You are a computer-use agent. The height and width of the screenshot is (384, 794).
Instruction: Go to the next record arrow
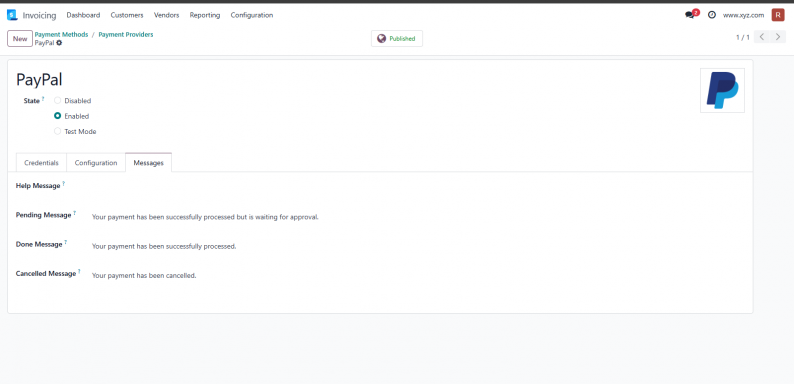point(778,37)
